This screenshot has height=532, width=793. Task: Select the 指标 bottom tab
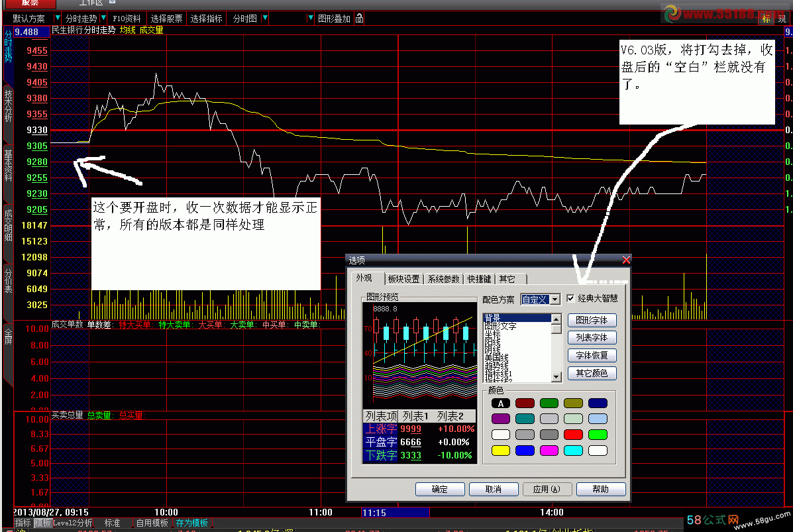(x=23, y=523)
